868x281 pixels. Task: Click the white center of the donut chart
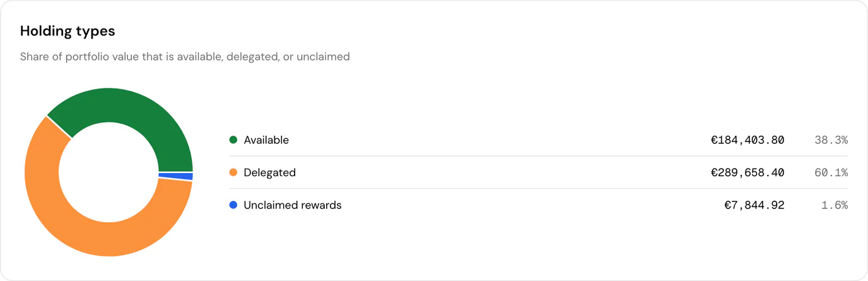coord(109,172)
